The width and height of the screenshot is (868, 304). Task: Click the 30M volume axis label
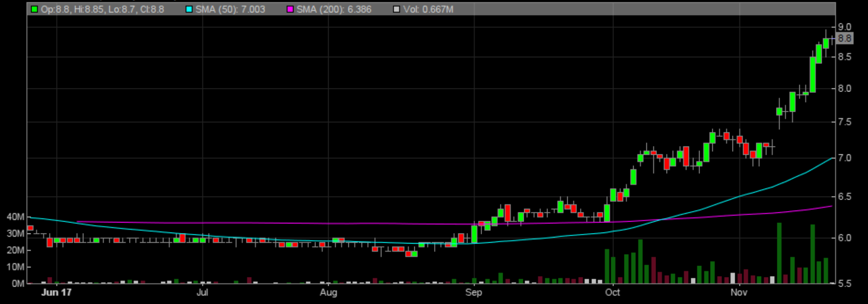pos(16,233)
